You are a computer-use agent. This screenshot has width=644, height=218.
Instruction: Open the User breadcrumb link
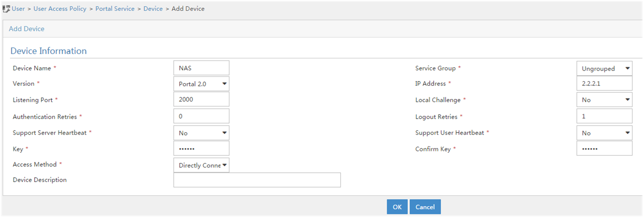[x=18, y=9]
